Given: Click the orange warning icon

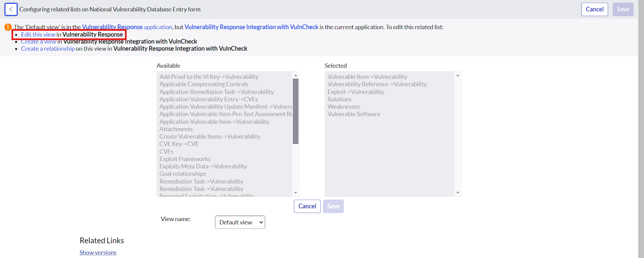Looking at the screenshot, I should 8,27.
